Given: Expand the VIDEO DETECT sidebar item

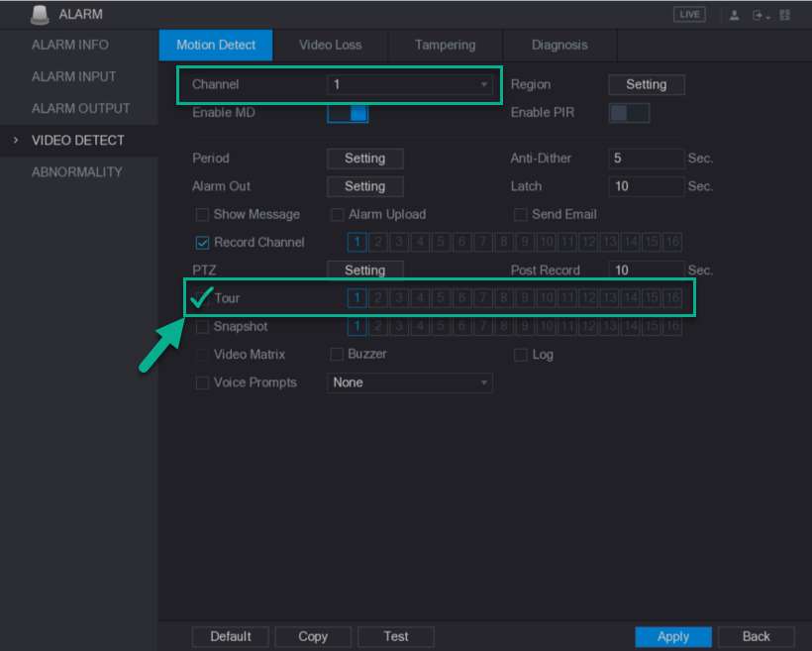Looking at the screenshot, I should (78, 141).
